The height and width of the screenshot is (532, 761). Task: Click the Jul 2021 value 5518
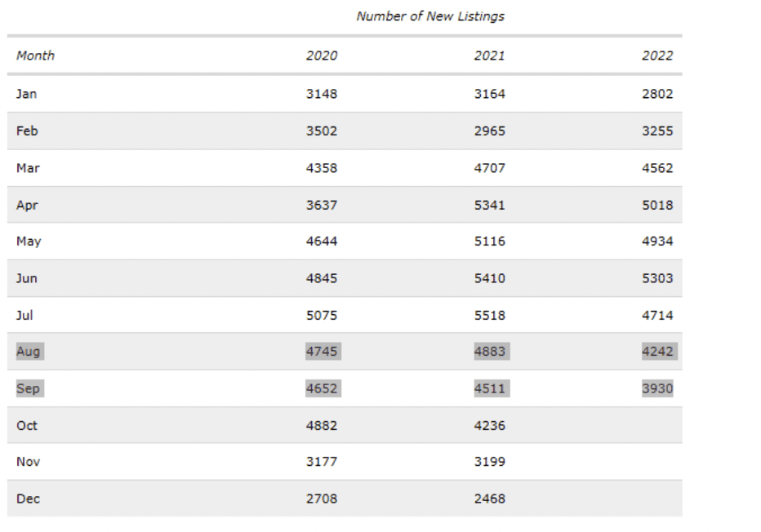pyautogui.click(x=489, y=315)
